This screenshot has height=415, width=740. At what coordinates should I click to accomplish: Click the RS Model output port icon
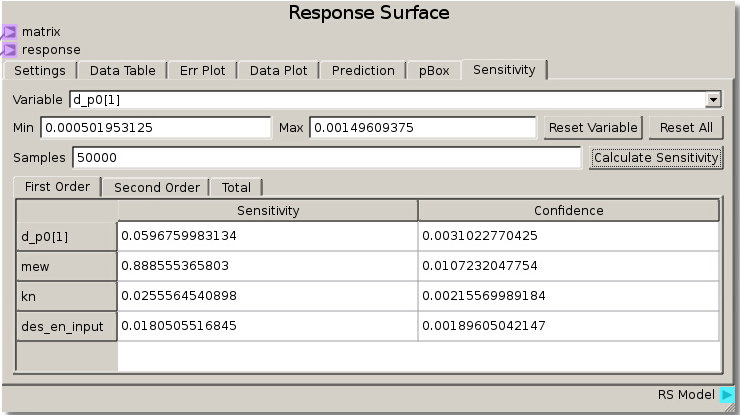[x=728, y=395]
